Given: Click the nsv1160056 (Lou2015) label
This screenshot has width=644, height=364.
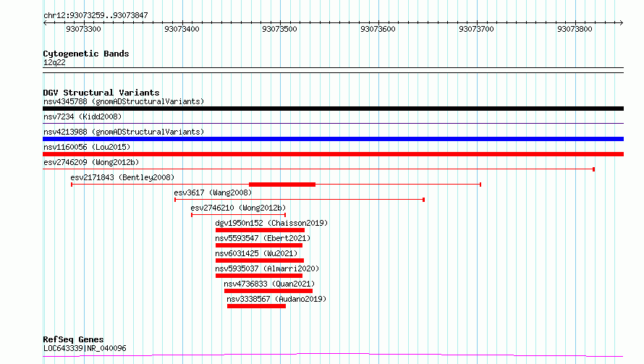Looking at the screenshot, I should 87,147.
